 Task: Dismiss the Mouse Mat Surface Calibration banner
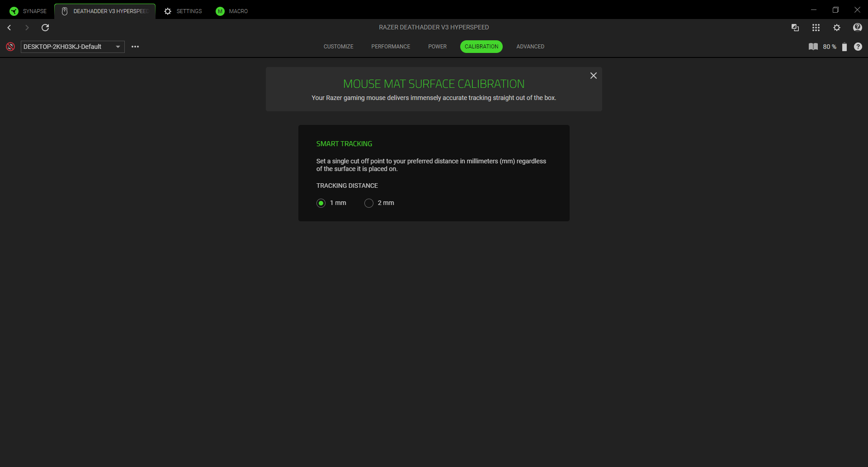(594, 76)
